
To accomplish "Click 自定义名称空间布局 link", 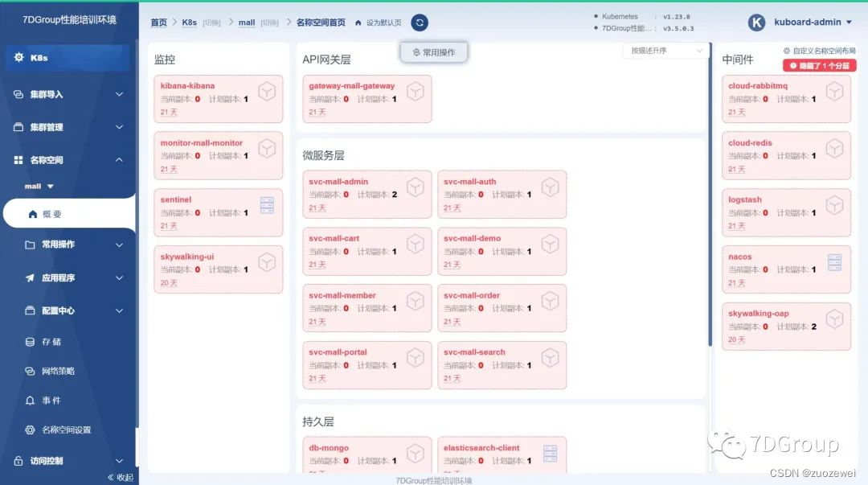I will click(820, 51).
